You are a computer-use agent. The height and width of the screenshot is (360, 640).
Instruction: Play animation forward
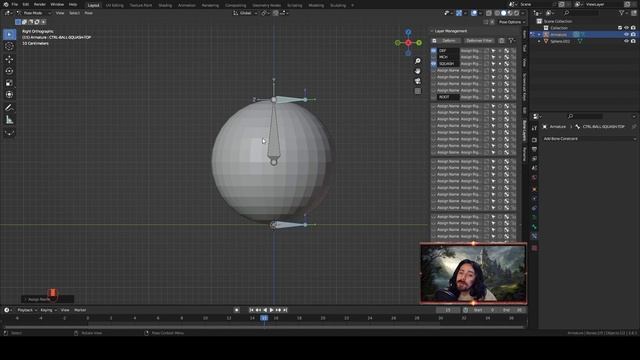click(271, 310)
